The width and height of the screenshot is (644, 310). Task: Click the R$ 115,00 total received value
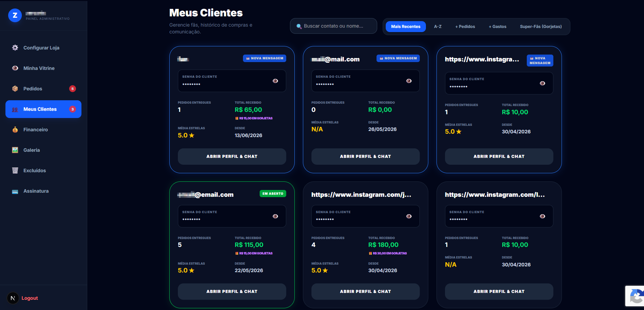point(249,245)
